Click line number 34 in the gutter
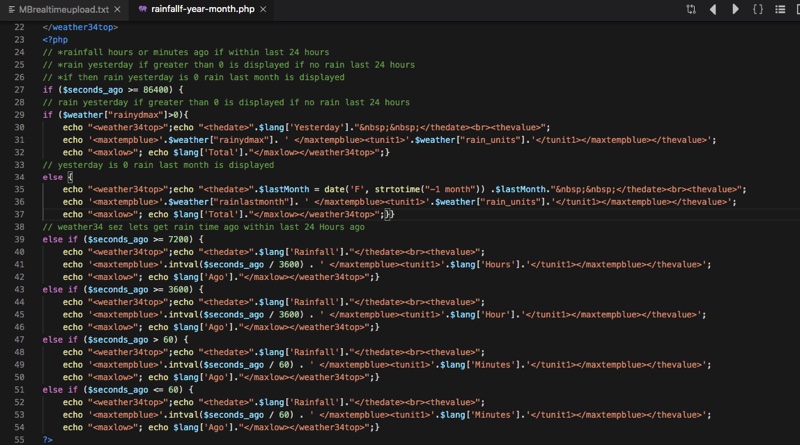The width and height of the screenshot is (800, 445). click(20, 177)
